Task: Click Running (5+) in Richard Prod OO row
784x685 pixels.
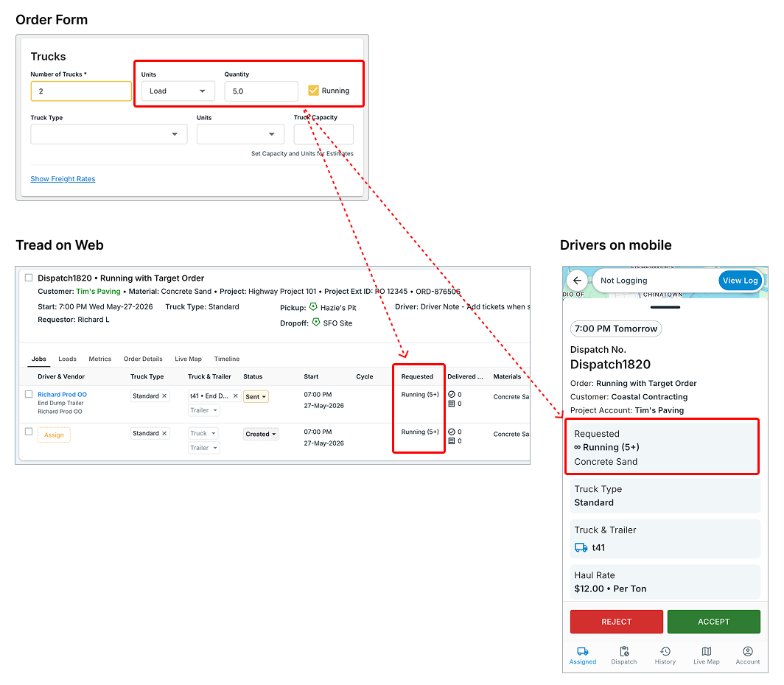Action: tap(420, 394)
